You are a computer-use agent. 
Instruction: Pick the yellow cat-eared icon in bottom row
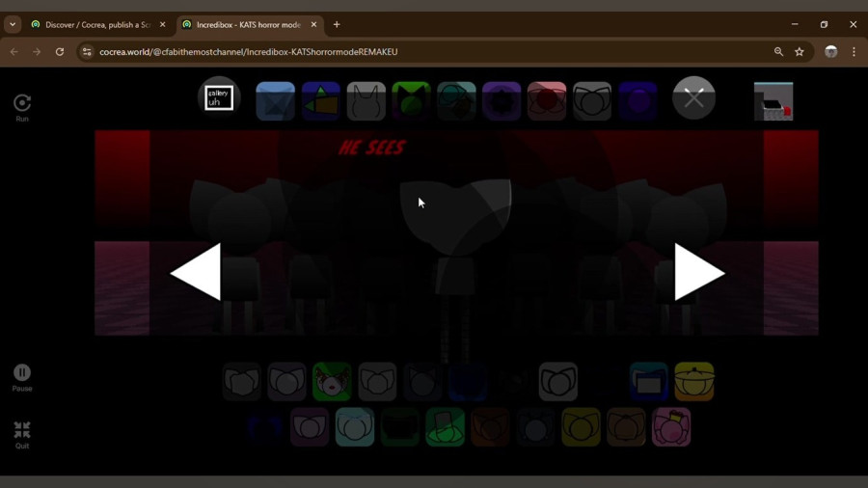(x=581, y=427)
